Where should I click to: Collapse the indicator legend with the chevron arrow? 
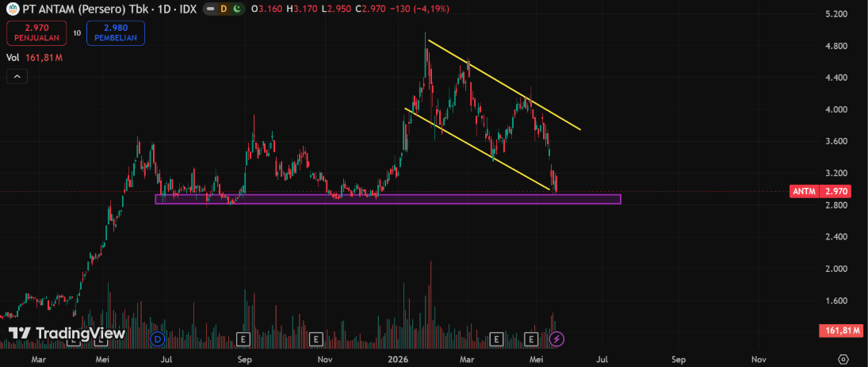17,76
